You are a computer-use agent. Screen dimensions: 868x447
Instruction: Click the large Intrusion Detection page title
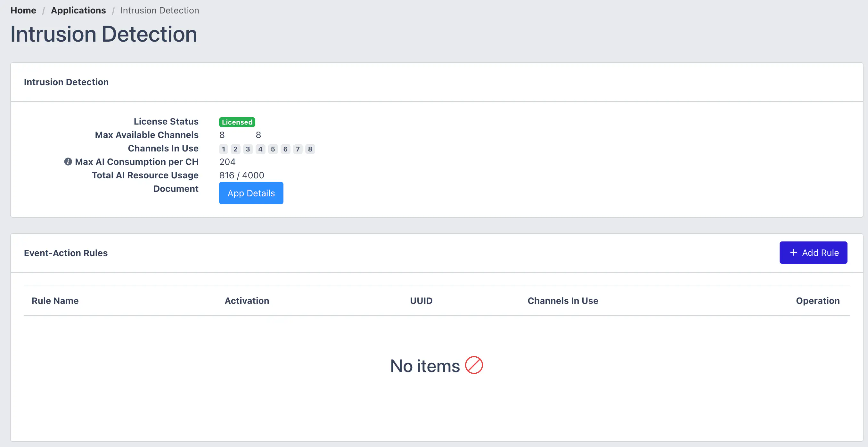(x=104, y=34)
